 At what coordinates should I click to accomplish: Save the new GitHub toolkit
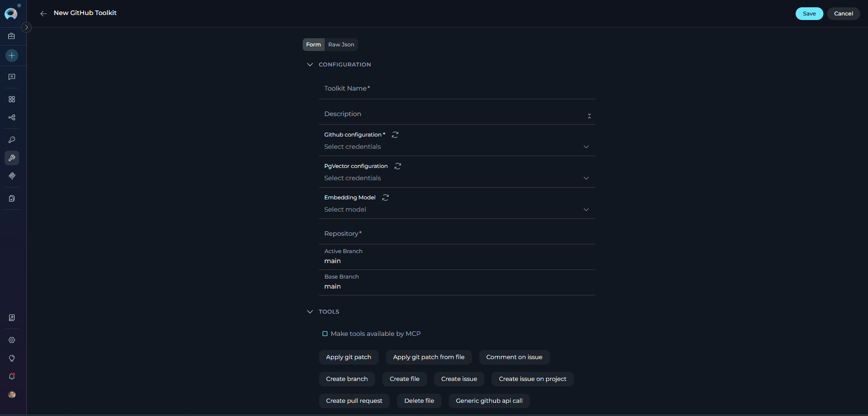[809, 14]
